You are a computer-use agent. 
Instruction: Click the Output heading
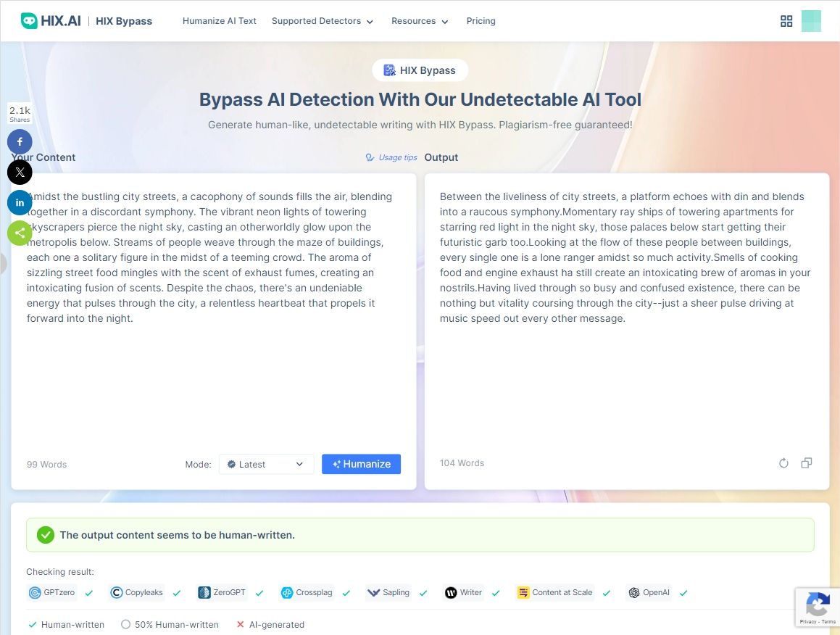click(x=441, y=157)
